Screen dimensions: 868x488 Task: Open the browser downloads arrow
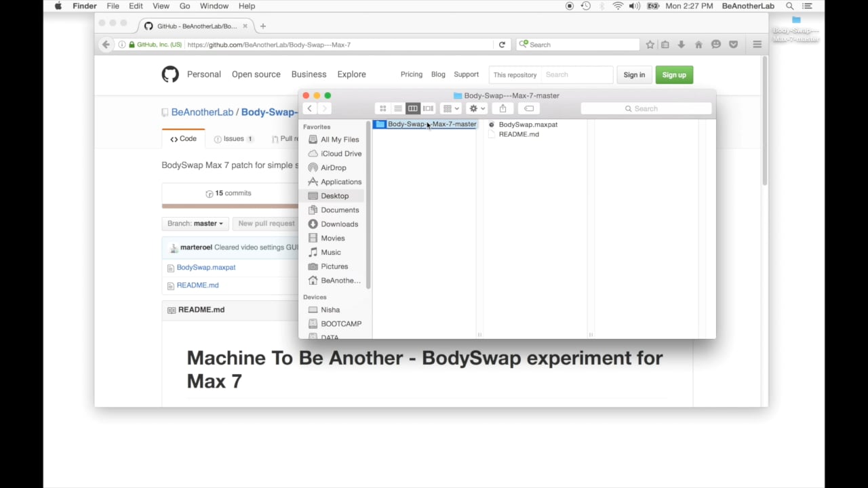[x=682, y=45]
